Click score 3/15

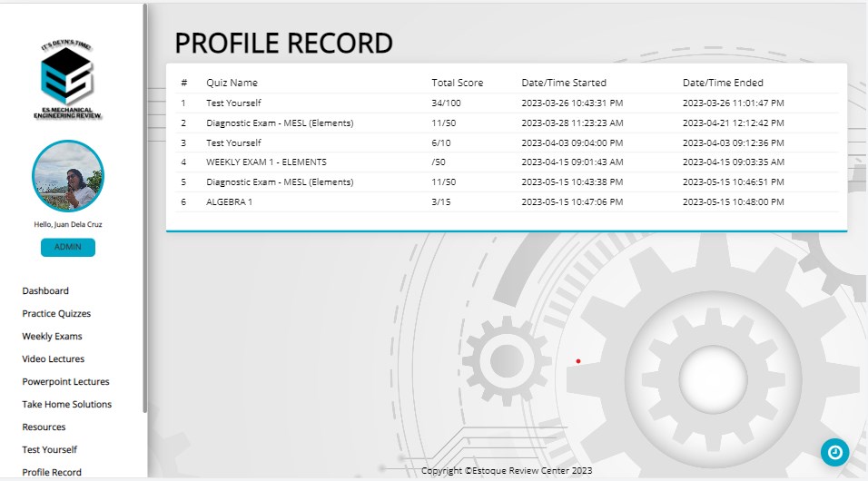441,202
